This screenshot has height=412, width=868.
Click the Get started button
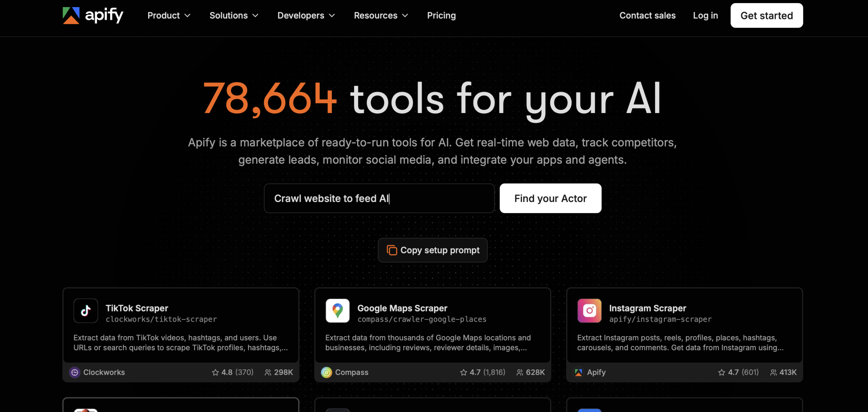[767, 16]
